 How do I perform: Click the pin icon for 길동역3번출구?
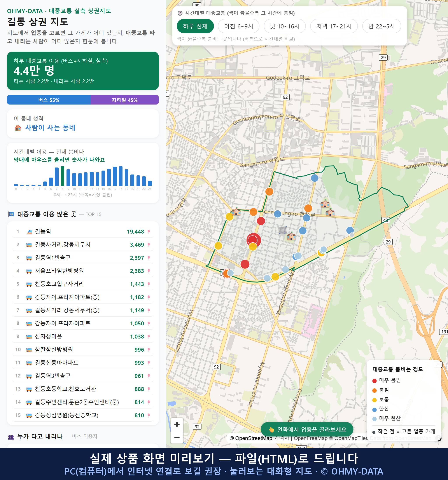coord(149,376)
